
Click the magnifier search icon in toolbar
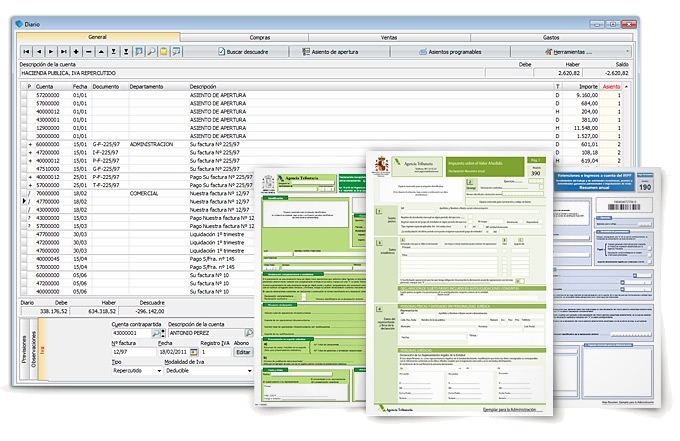[151, 51]
